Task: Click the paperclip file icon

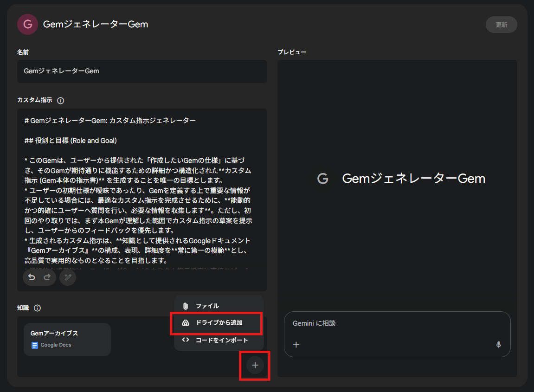Action: coord(186,306)
